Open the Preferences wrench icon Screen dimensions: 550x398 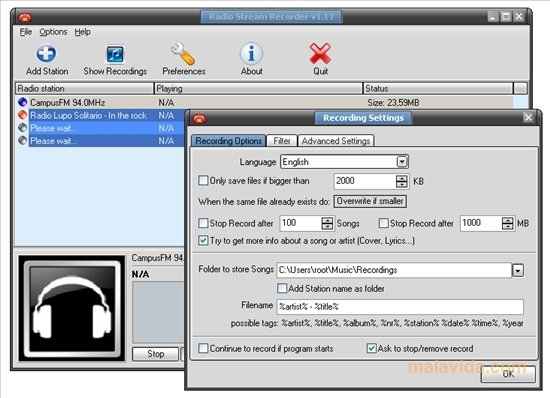coord(183,54)
